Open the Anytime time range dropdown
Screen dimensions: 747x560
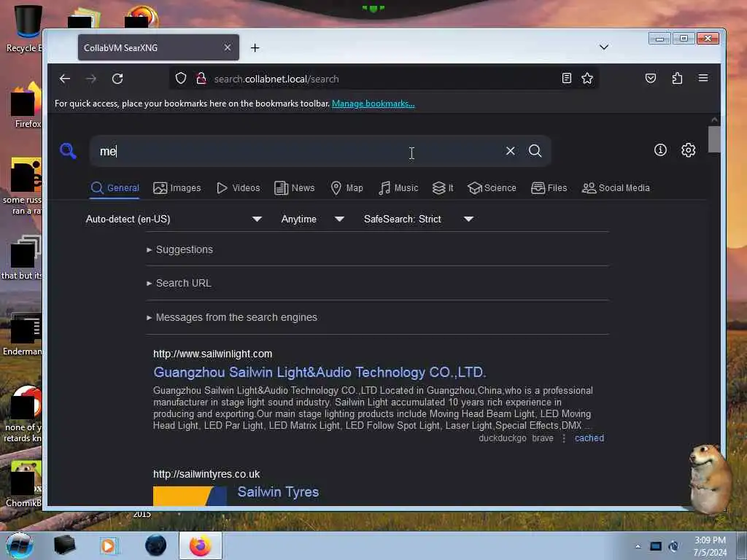[x=312, y=219]
